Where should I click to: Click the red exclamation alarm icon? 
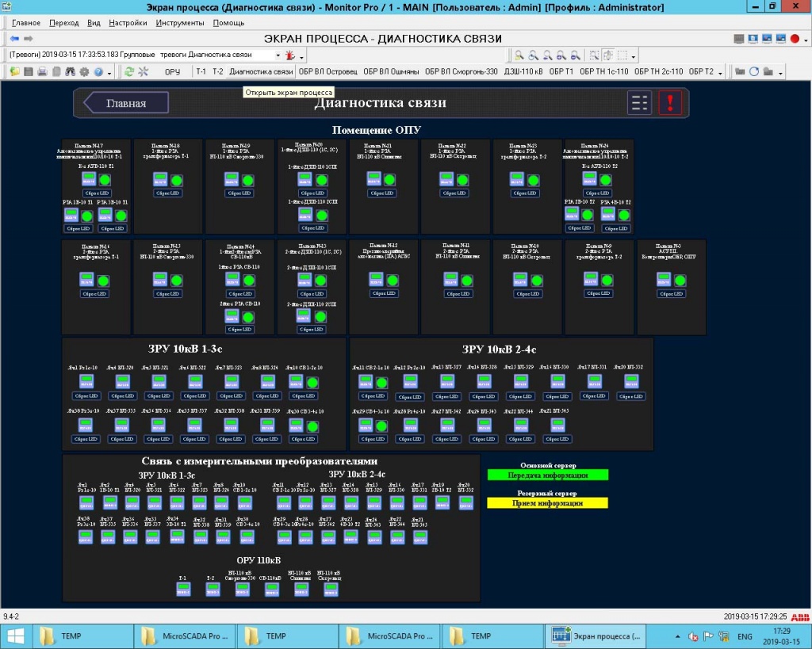(x=670, y=103)
